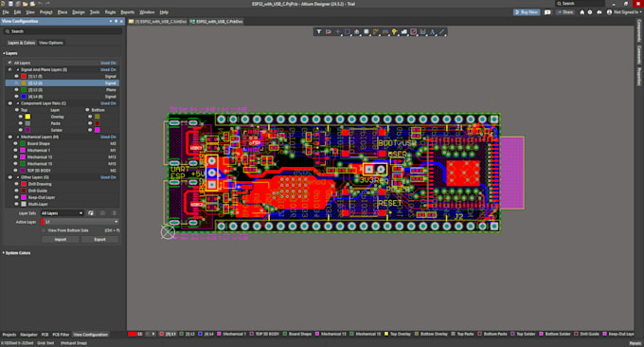
Task: Collapse Component Layer Pairs group
Action: (18, 103)
